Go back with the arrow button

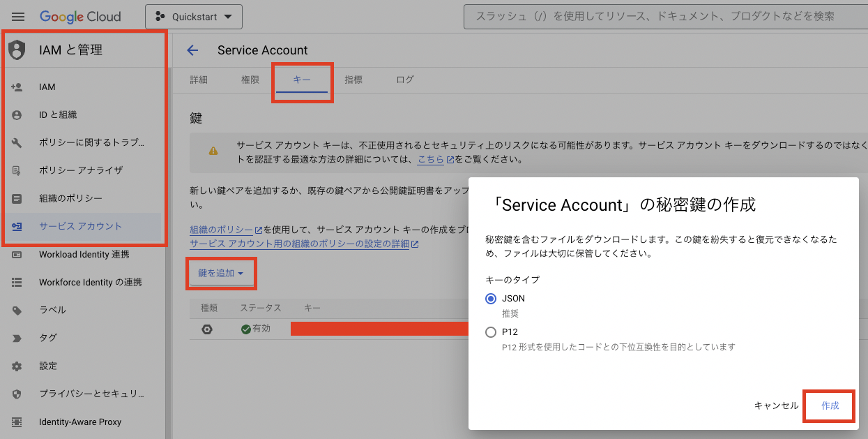(x=192, y=50)
